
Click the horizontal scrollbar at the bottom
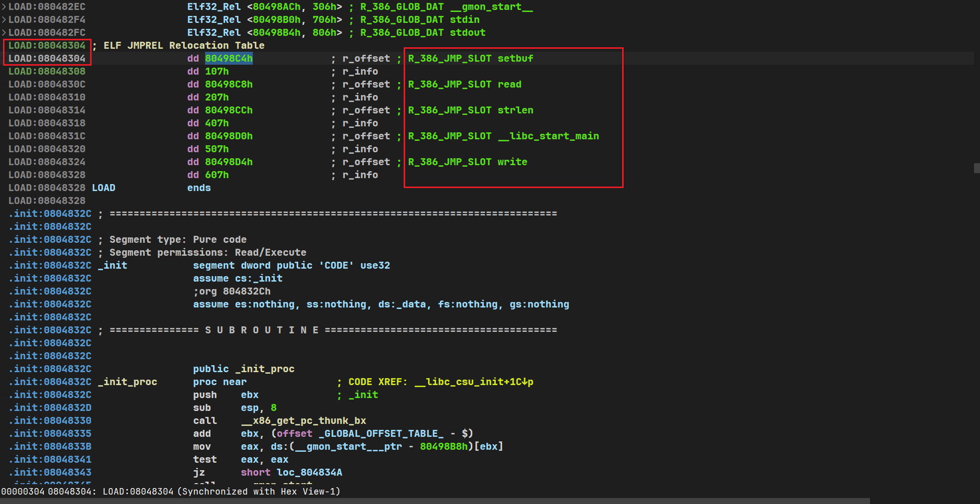(433, 501)
